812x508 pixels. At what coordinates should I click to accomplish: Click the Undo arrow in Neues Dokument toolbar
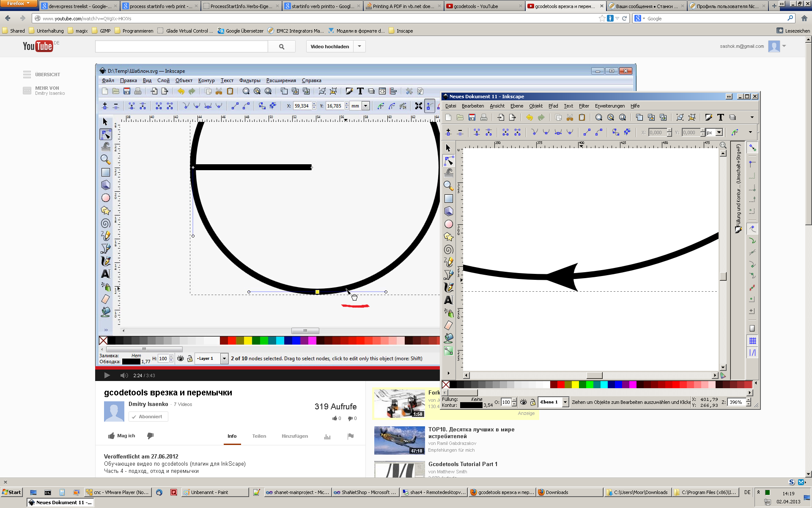pyautogui.click(x=529, y=117)
